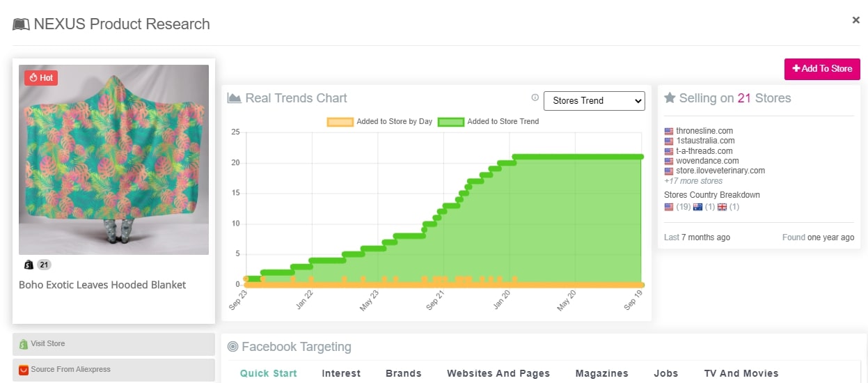Click the chart icon beside Real Trends Chart

point(234,98)
